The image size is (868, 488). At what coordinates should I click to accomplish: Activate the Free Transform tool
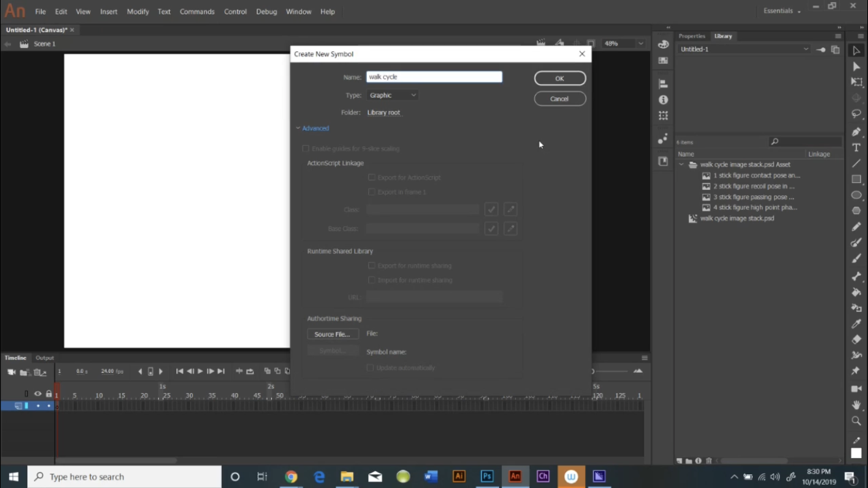[856, 81]
